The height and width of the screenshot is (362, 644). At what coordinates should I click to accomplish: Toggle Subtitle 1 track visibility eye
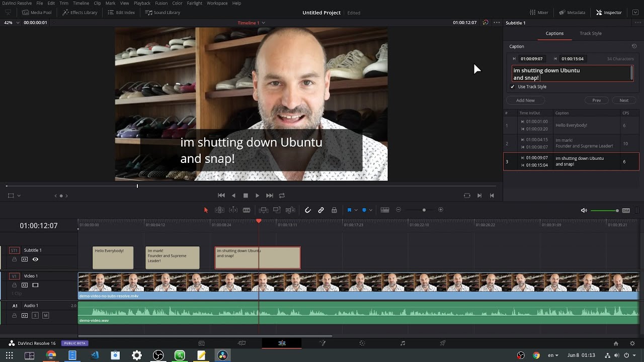tap(35, 259)
